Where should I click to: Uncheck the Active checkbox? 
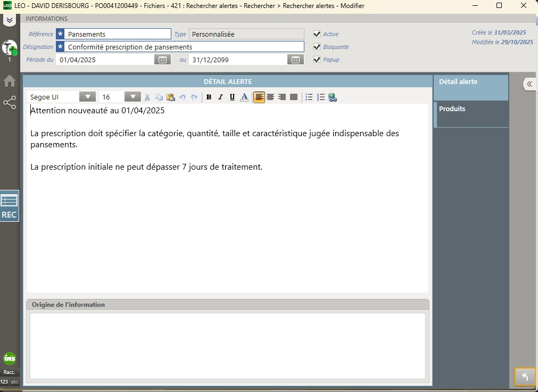coord(317,34)
